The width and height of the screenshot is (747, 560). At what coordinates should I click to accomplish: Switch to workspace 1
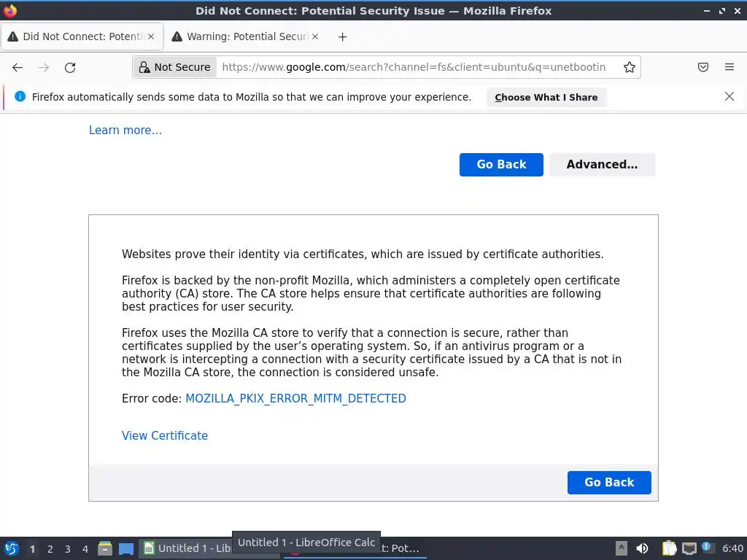(x=32, y=549)
